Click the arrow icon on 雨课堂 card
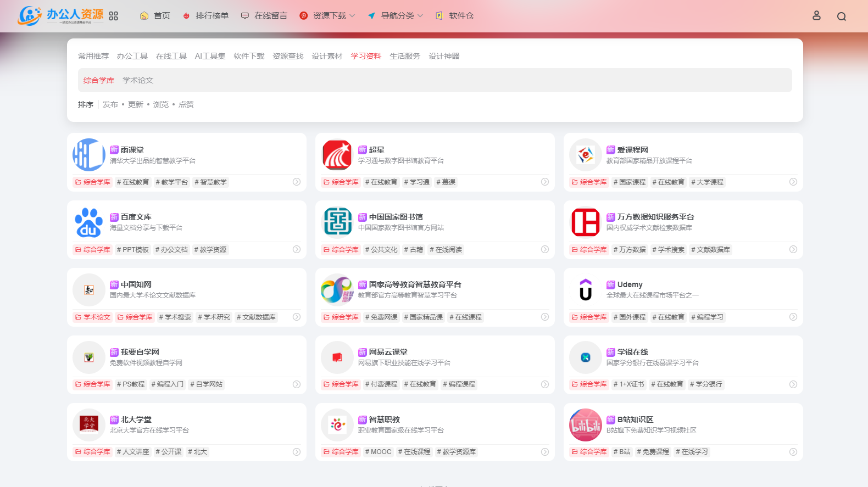 coord(297,182)
